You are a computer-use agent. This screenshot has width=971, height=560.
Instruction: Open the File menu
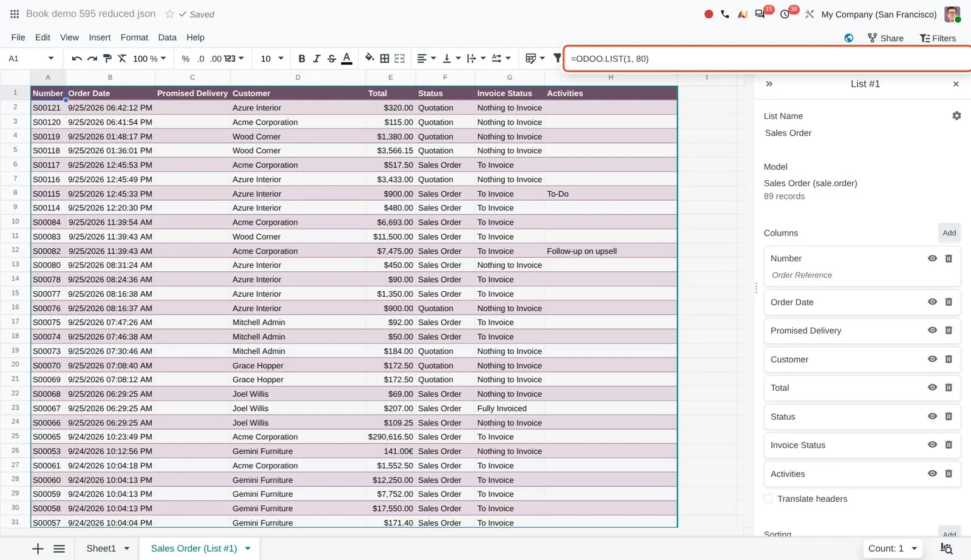pyautogui.click(x=18, y=37)
